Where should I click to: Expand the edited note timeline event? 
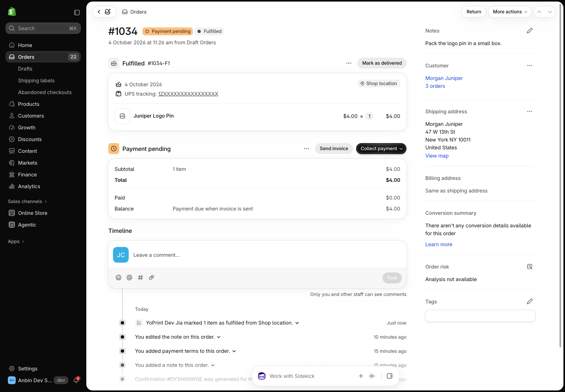click(x=219, y=337)
